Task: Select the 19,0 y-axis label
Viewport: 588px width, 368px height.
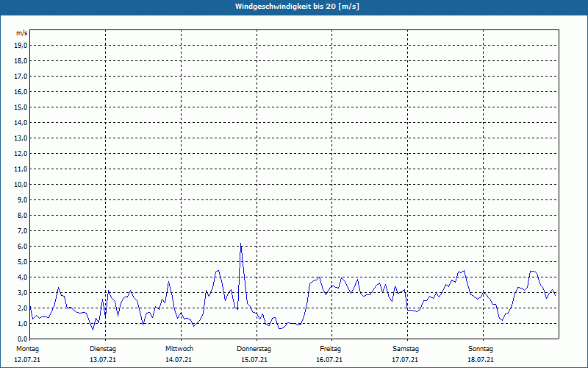Action: pyautogui.click(x=21, y=45)
